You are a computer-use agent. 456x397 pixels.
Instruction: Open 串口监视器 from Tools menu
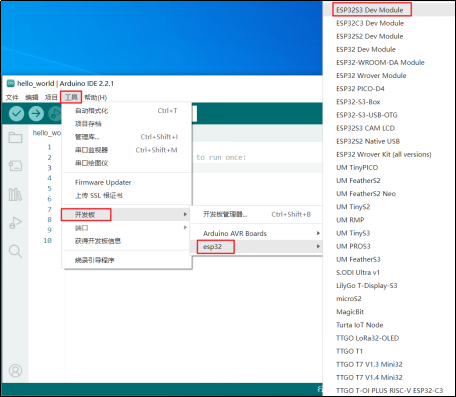tap(127, 150)
